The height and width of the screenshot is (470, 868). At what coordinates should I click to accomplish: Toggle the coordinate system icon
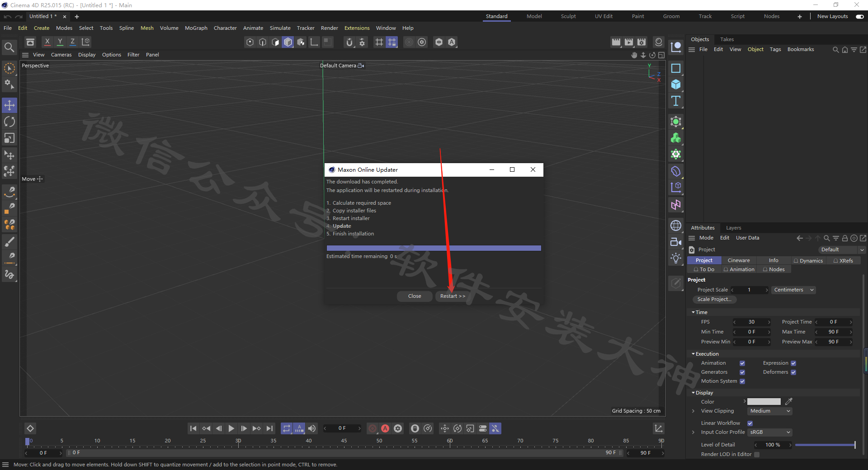pos(85,42)
